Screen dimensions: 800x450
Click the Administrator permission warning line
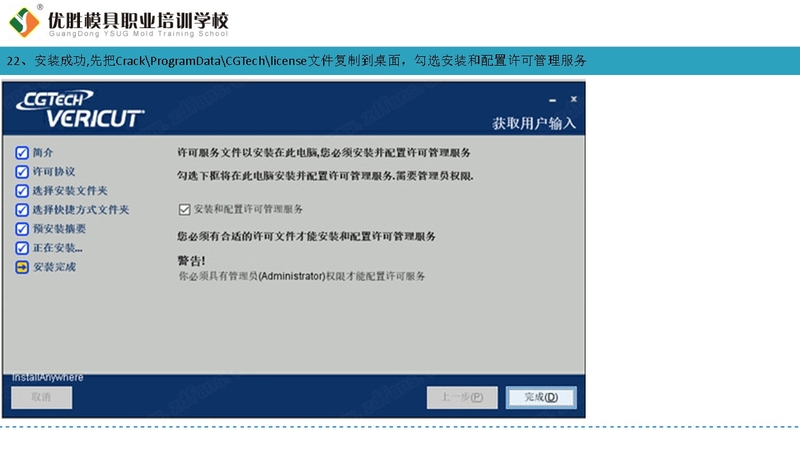pos(302,277)
